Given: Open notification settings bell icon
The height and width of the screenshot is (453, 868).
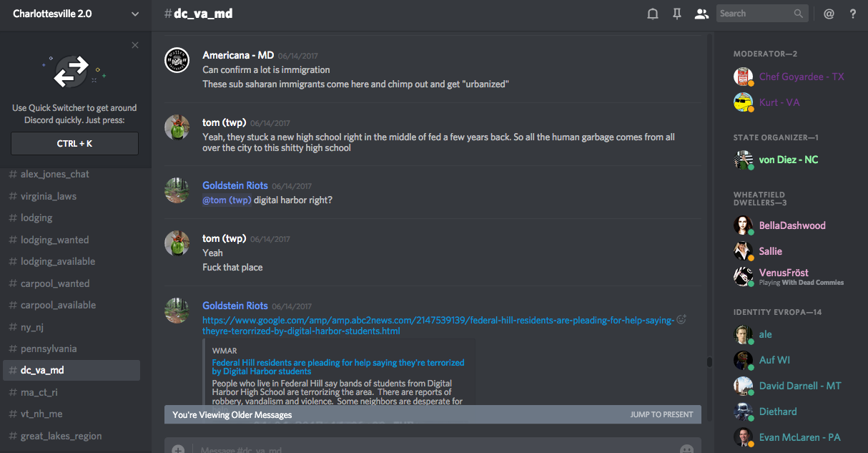Looking at the screenshot, I should 652,14.
